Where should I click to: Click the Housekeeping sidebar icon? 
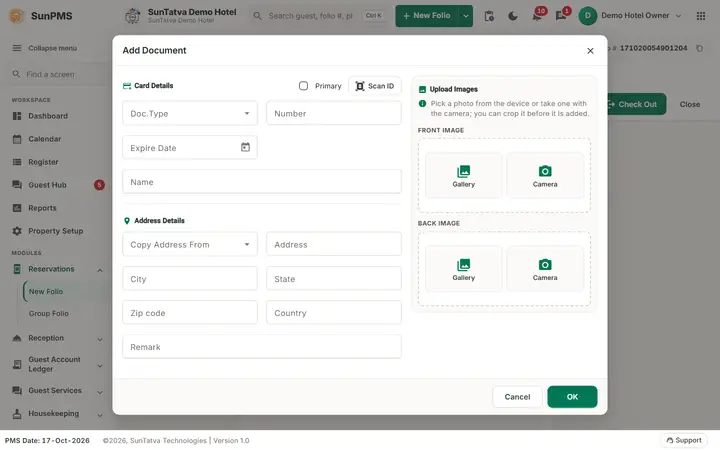tap(17, 413)
